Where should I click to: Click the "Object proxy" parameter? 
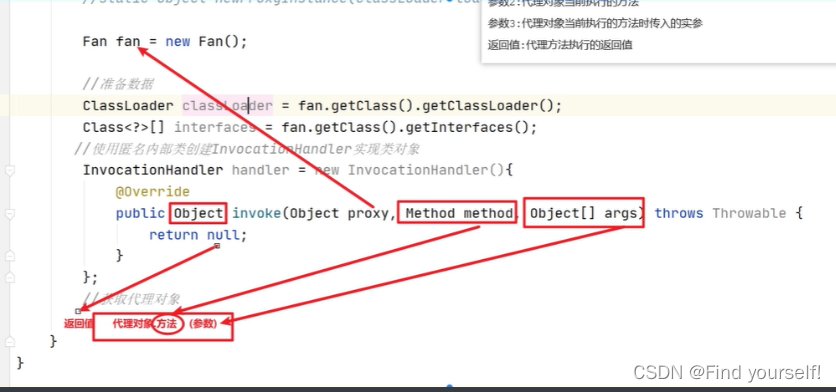click(339, 214)
